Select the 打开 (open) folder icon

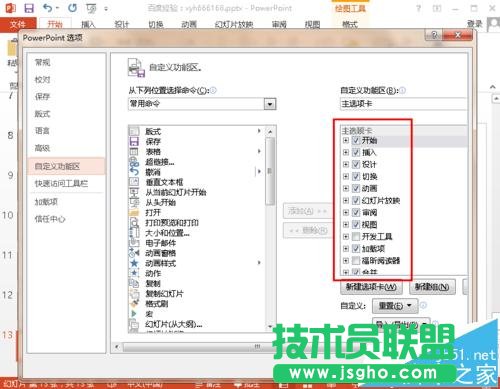[x=134, y=212]
